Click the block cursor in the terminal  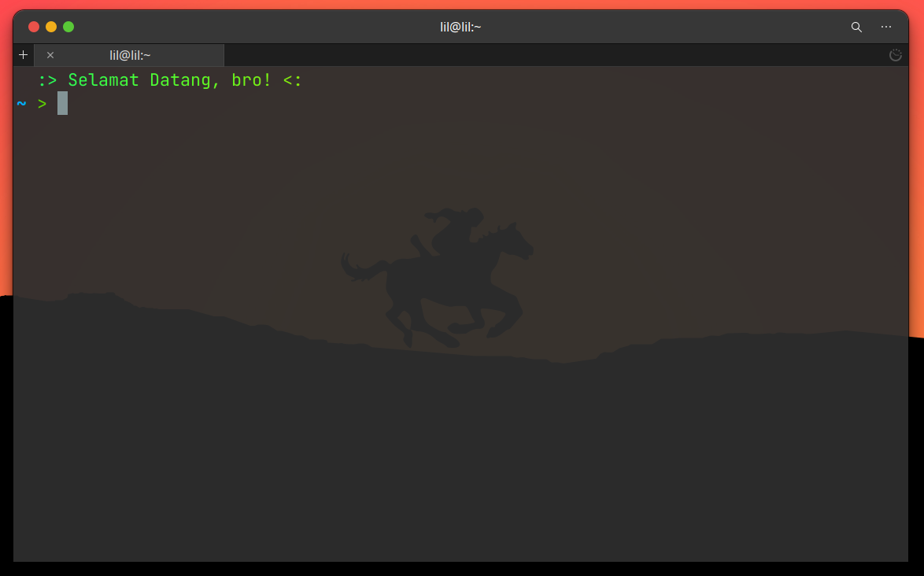coord(63,103)
